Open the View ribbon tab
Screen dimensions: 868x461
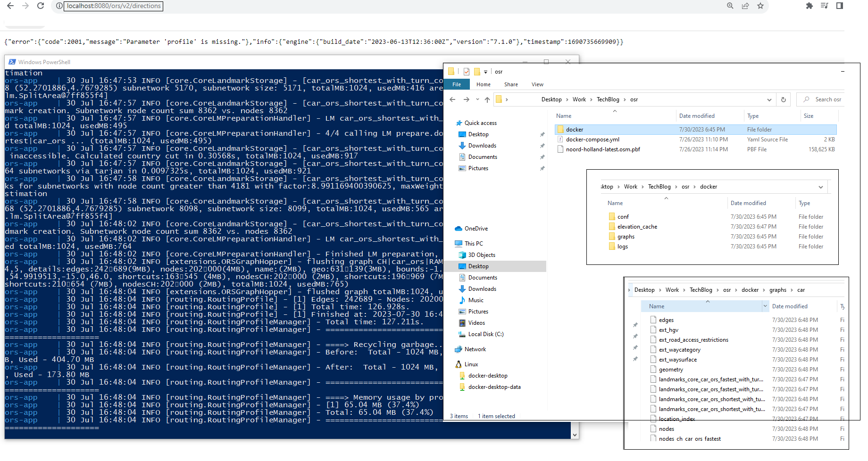click(537, 84)
